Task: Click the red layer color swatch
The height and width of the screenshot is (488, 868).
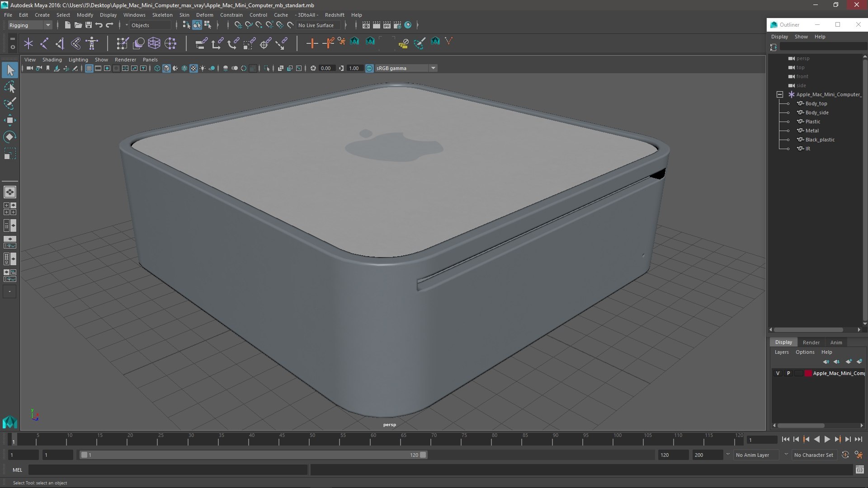Action: (808, 373)
